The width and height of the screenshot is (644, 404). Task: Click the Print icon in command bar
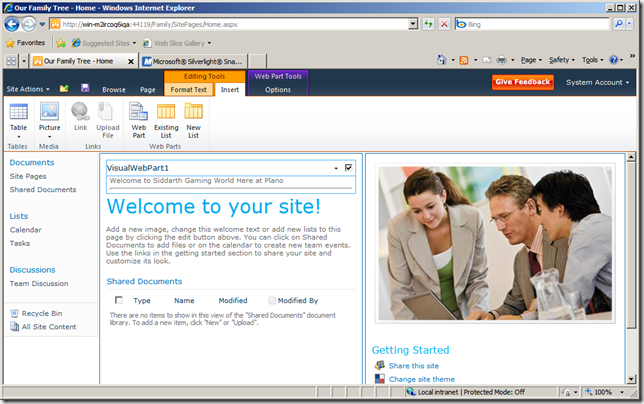501,60
